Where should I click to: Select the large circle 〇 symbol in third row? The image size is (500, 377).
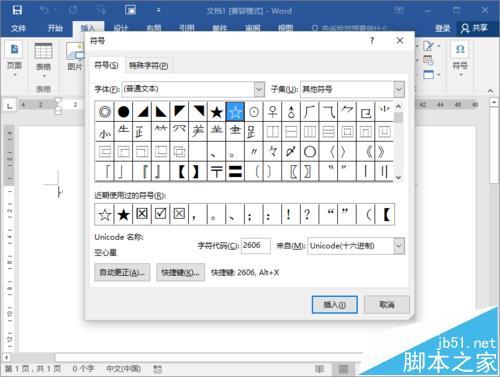(x=310, y=152)
